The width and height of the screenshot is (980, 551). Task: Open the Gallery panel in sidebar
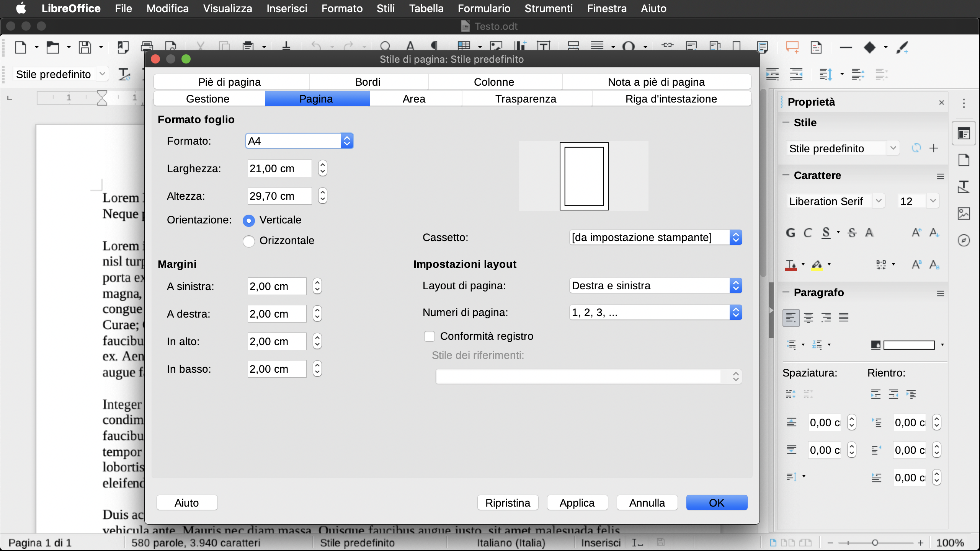[x=964, y=214]
